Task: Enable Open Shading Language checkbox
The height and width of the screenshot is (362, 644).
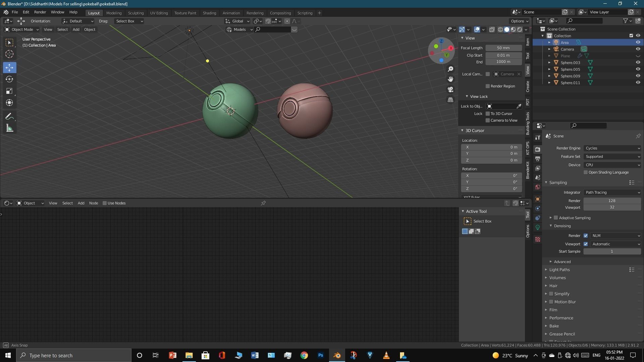Action: click(586, 172)
